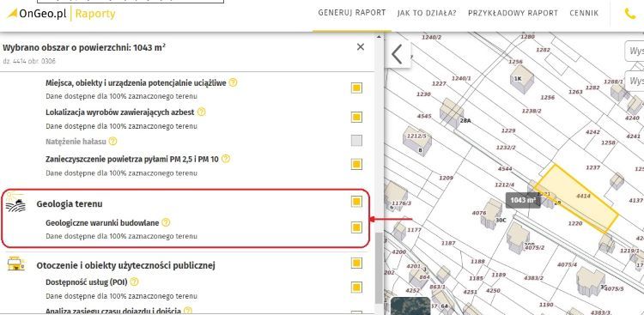Click parcel number 1240/1 on map
The width and height of the screenshot is (644, 315).
(x=461, y=78)
